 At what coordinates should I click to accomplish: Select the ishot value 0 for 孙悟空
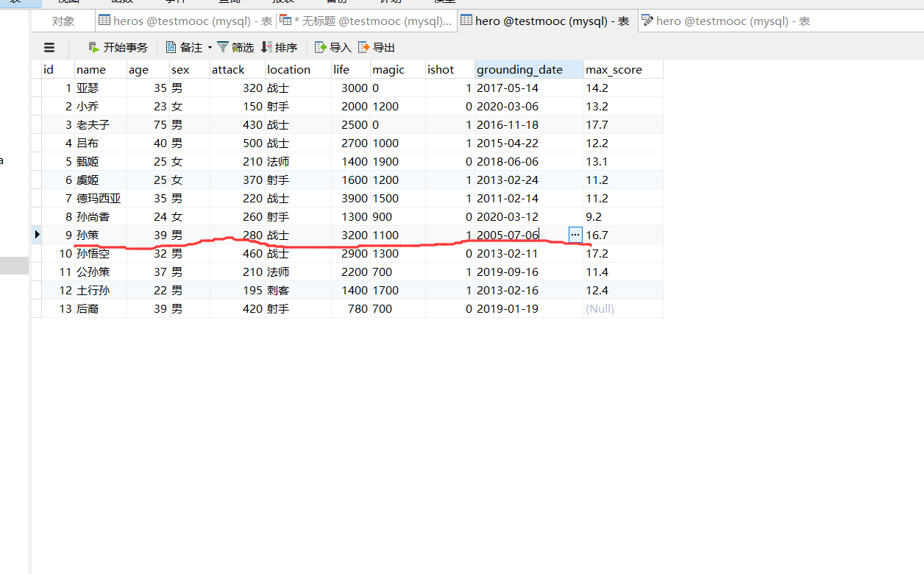tap(450, 253)
